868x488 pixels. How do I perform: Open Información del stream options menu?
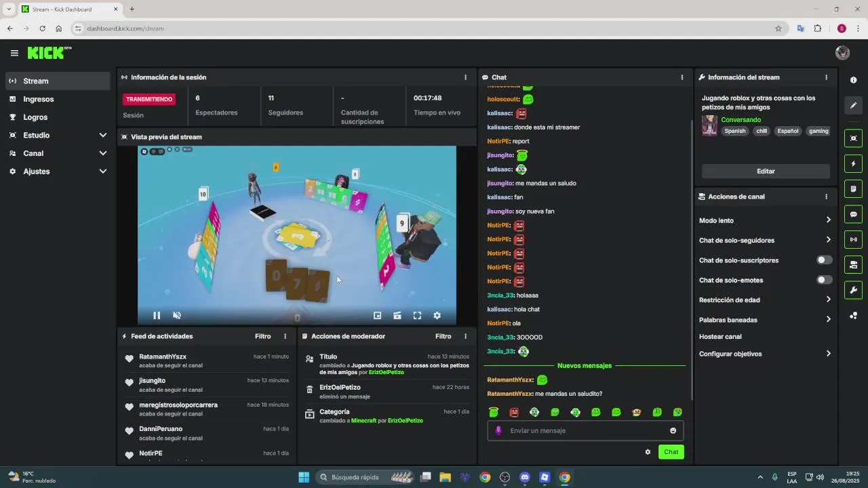(826, 77)
